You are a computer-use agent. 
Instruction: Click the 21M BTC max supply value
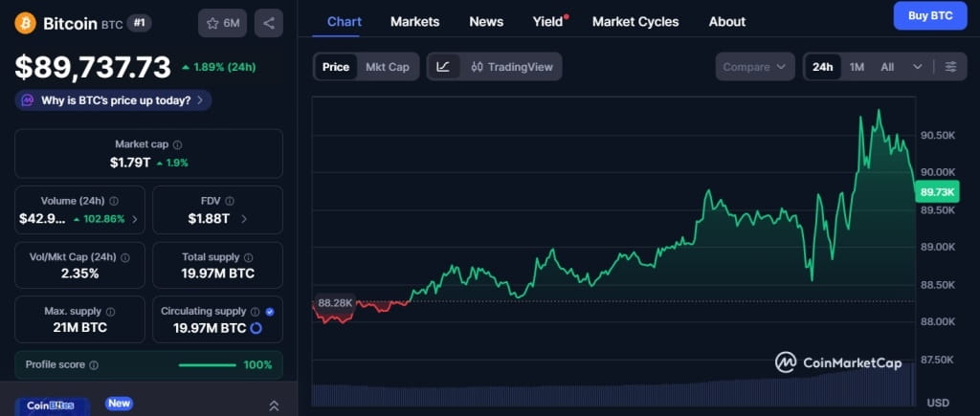pos(80,327)
